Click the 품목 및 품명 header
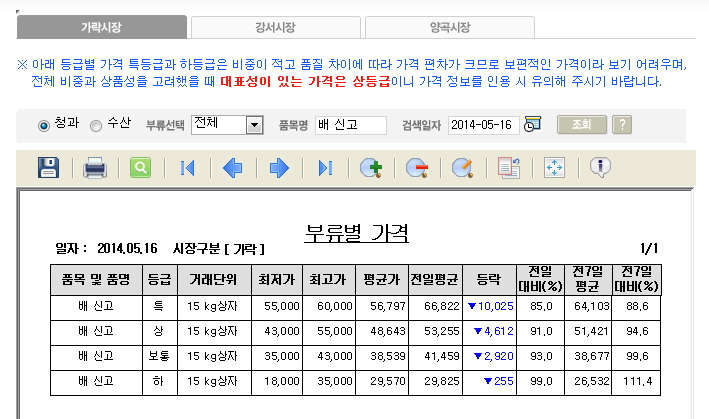This screenshot has width=709, height=419. point(96,280)
